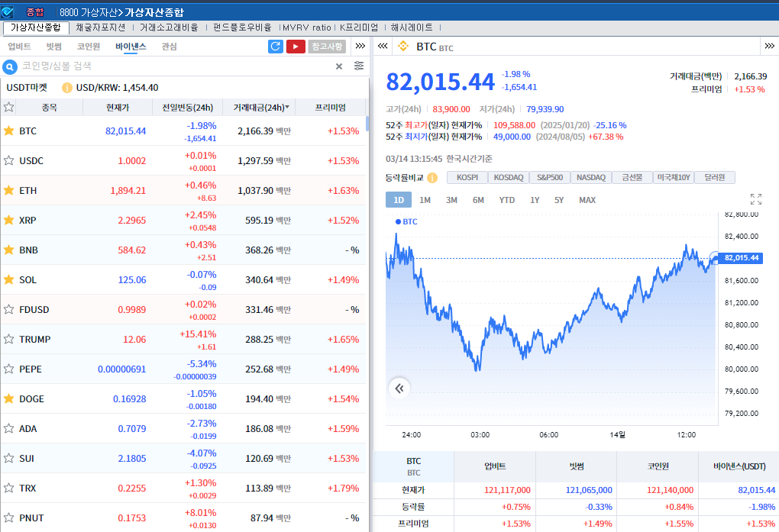Toggle favorite star for TRUMP
The image size is (779, 532).
coord(9,339)
